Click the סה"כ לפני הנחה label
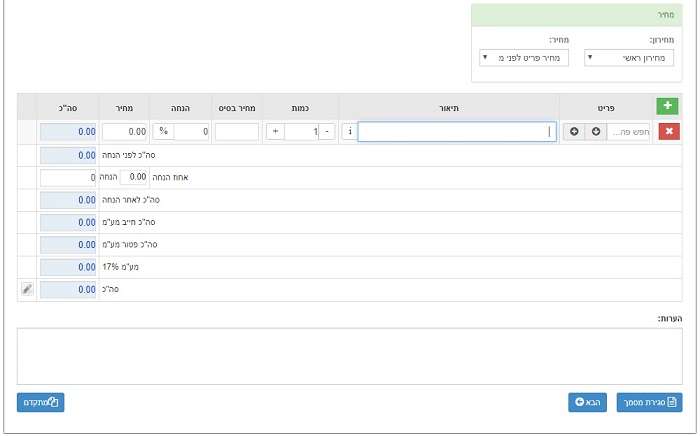 coord(129,155)
